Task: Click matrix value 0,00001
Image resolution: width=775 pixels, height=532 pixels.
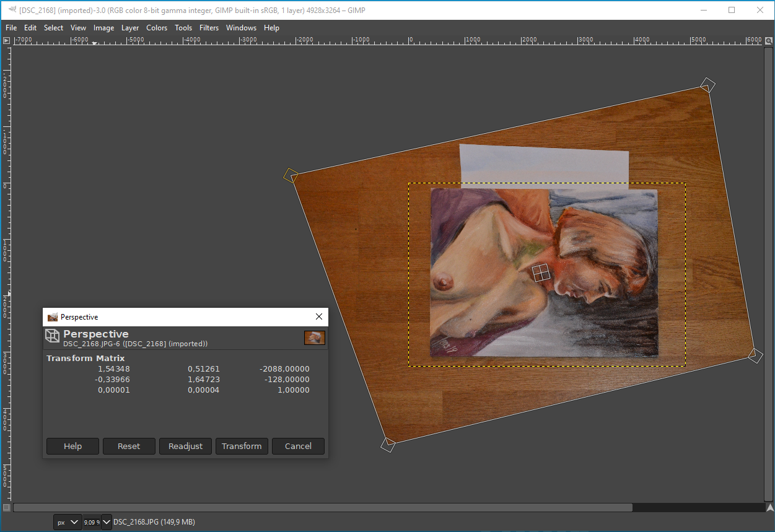Action: pyautogui.click(x=114, y=390)
